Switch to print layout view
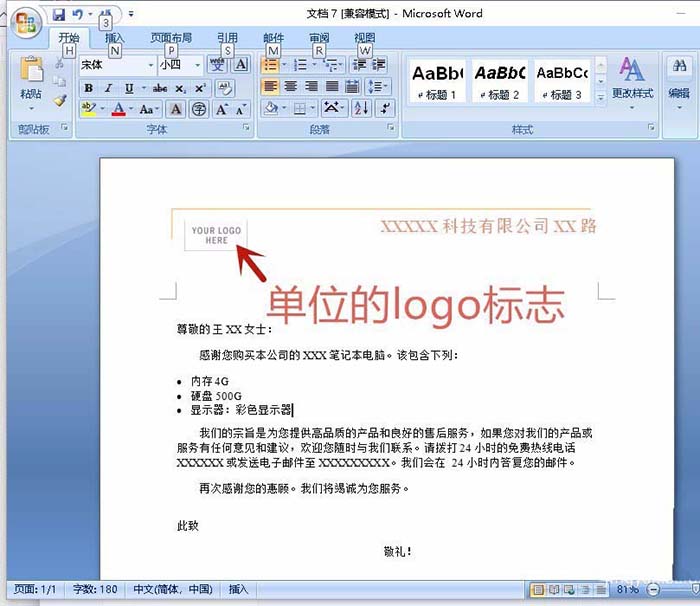This screenshot has width=700, height=606. (x=538, y=590)
